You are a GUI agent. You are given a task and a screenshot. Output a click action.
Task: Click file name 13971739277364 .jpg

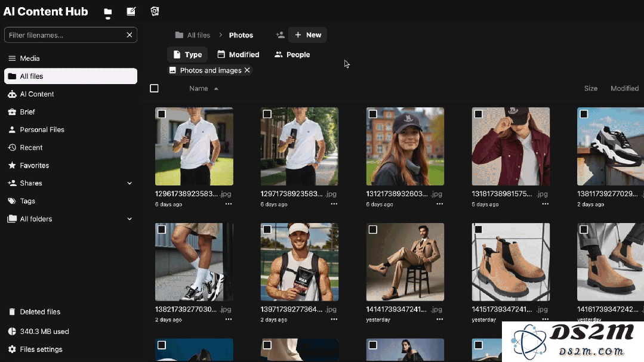(x=298, y=309)
